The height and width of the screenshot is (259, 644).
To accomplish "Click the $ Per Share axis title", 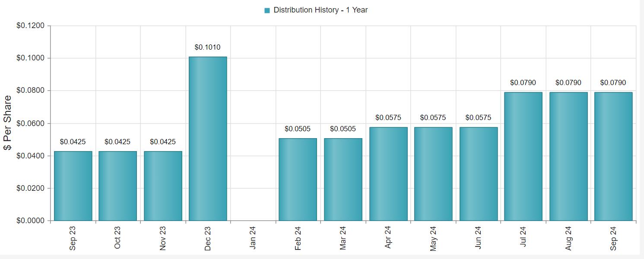I will [7, 123].
